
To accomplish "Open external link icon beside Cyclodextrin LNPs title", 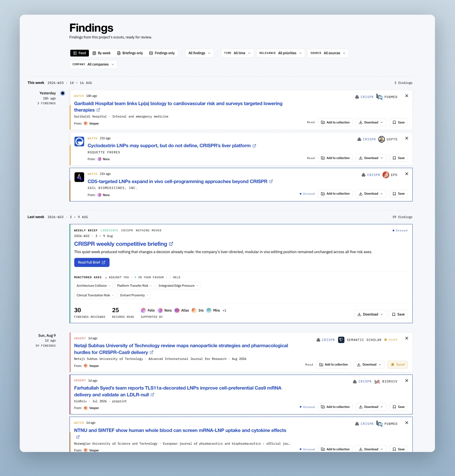I will click(x=254, y=146).
